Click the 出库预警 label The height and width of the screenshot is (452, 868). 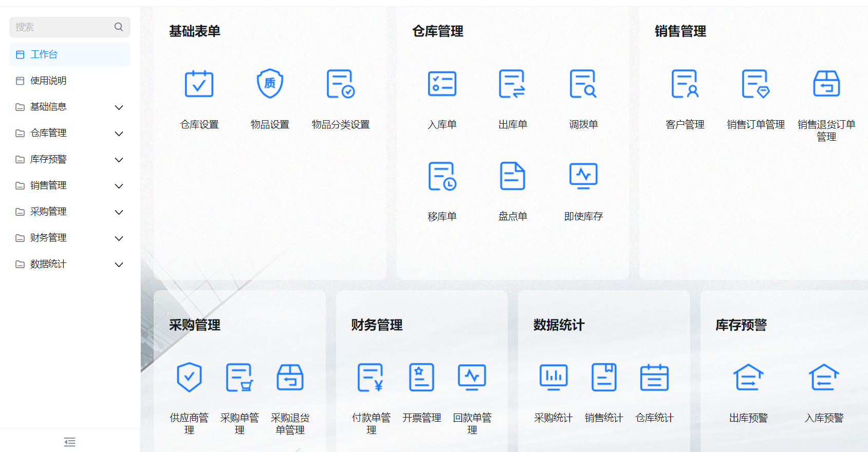748,418
